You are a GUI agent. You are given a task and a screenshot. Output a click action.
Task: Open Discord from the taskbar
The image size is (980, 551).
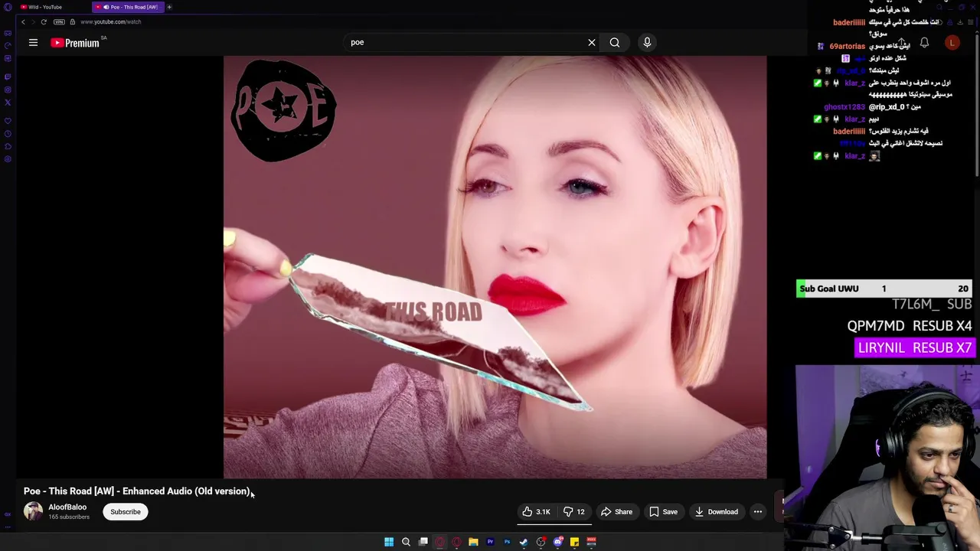pyautogui.click(x=558, y=542)
